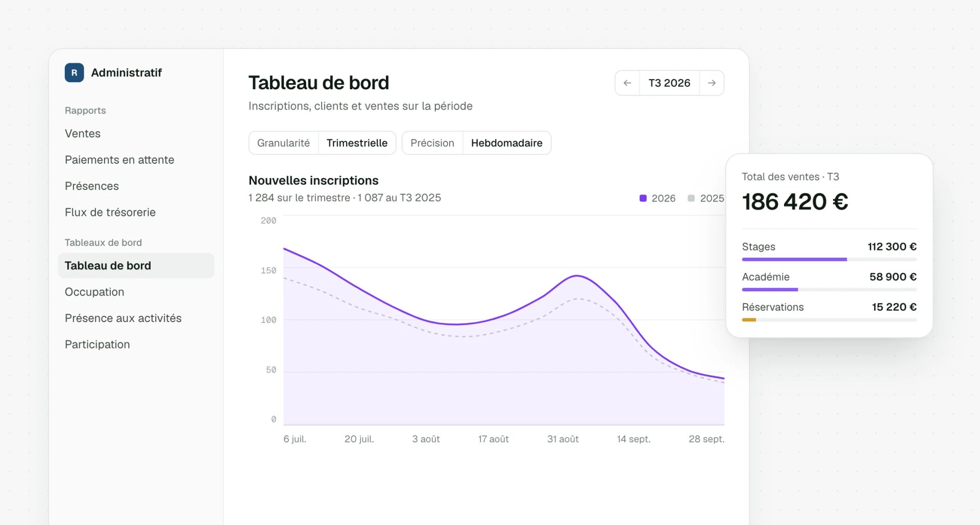This screenshot has height=525, width=980.
Task: Click the Réservations orange progress bar
Action: 749,320
